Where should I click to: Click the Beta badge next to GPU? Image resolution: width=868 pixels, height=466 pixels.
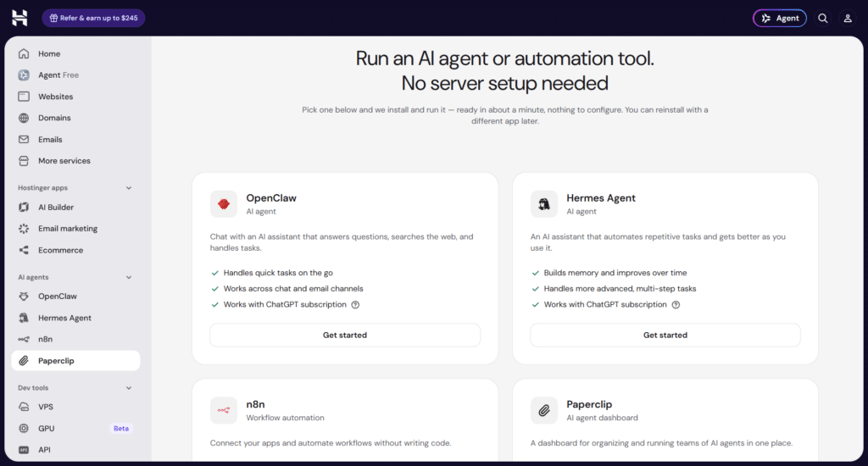click(121, 429)
